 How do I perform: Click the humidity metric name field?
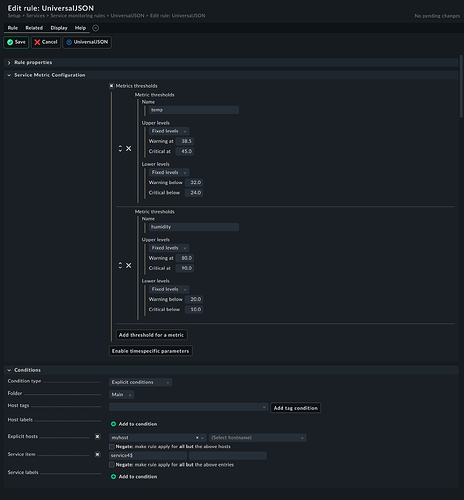tap(194, 227)
